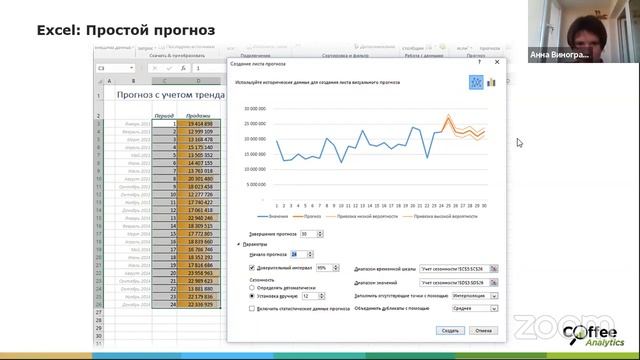640x360 pixels.
Task: Click the Продажи column heading cell
Action: pos(199,116)
